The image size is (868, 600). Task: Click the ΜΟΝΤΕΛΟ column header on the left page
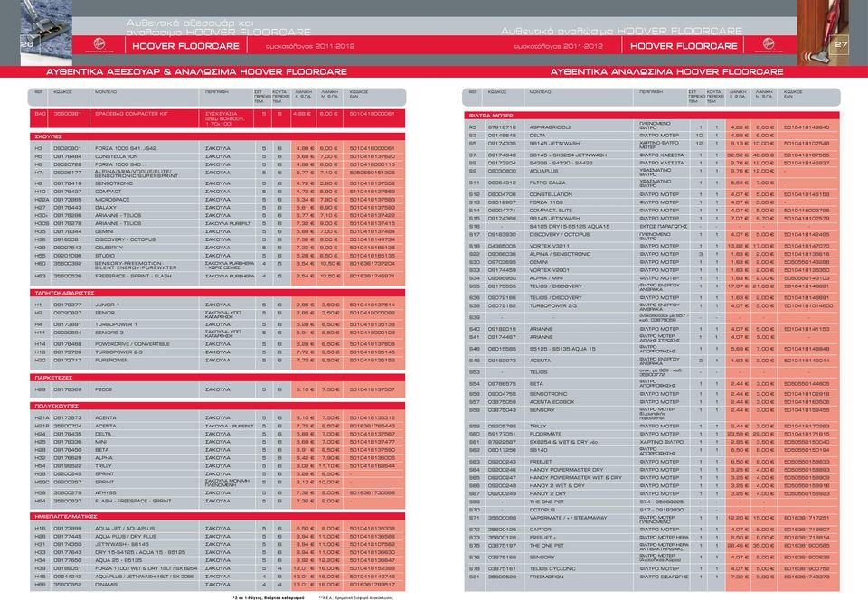(106, 92)
